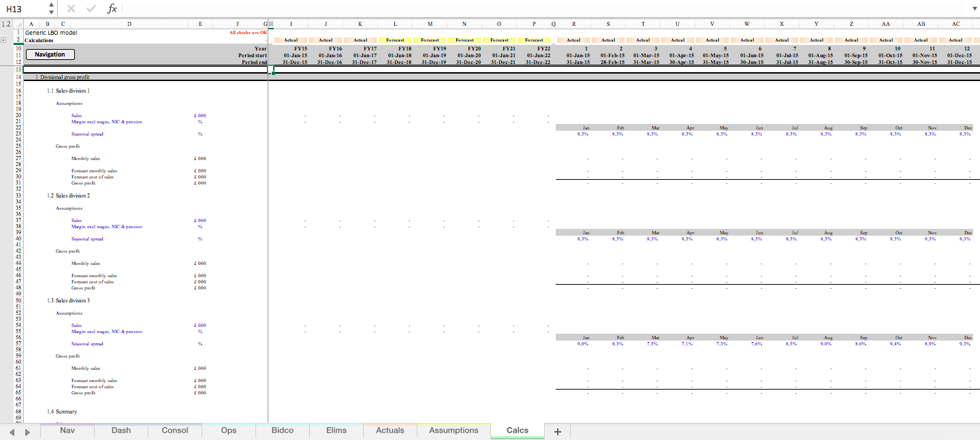Viewport: 980px width, 440px height.
Task: Click the Name Box up stepper arrow
Action: point(52,5)
